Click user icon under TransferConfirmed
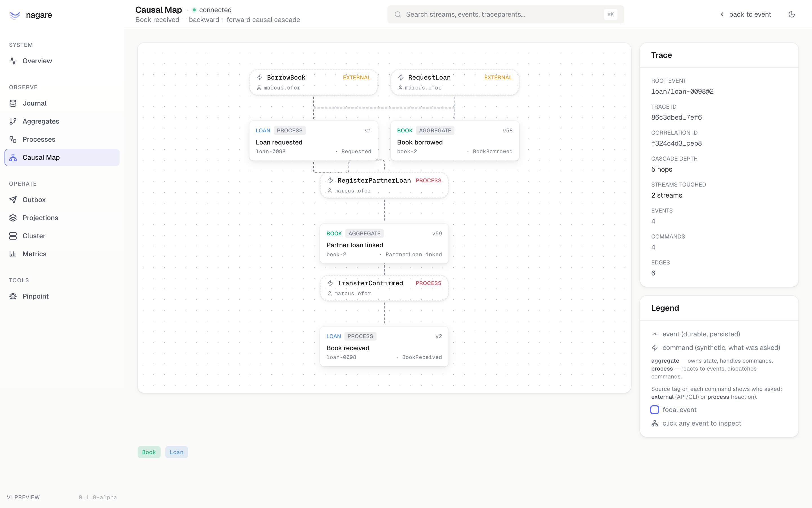The width and height of the screenshot is (812, 508). (330, 294)
